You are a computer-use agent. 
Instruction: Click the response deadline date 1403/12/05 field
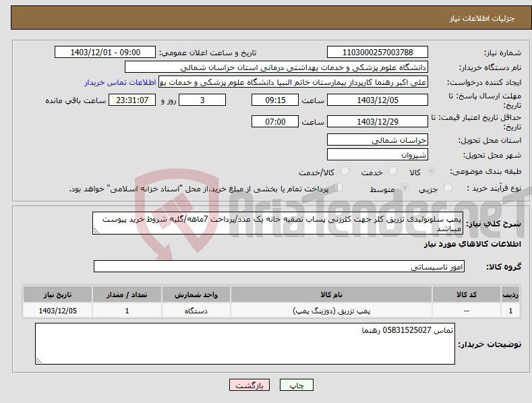378,100
